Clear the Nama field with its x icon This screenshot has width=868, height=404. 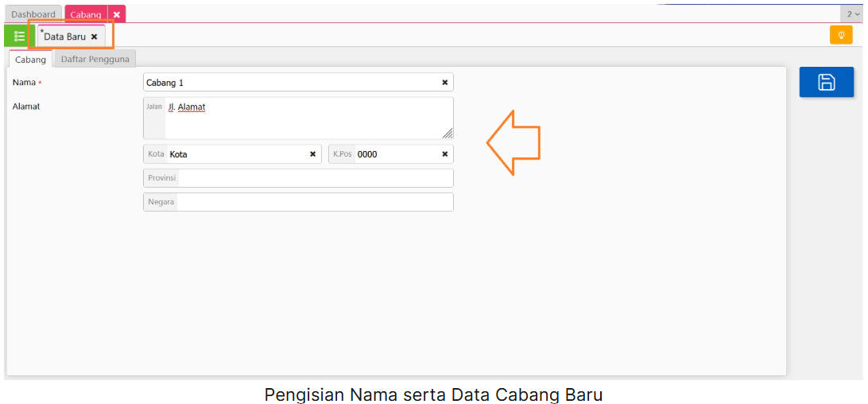[445, 83]
